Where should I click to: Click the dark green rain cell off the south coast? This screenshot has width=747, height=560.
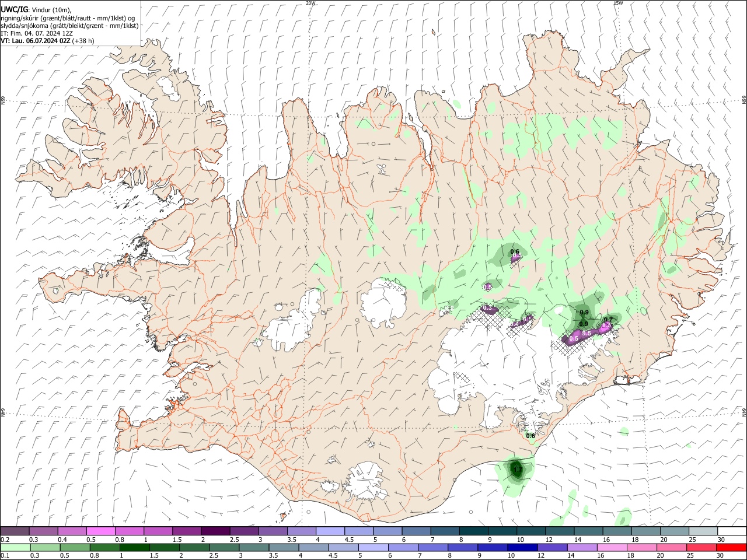(x=517, y=468)
